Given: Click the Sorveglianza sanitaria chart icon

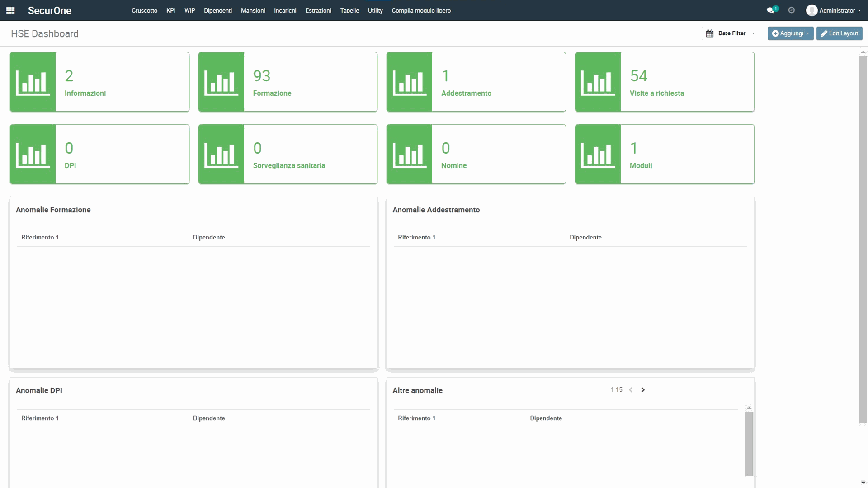Looking at the screenshot, I should pos(221,155).
